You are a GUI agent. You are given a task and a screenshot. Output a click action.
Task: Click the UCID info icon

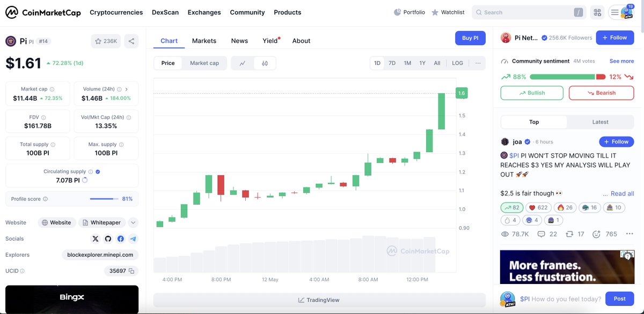click(x=22, y=271)
